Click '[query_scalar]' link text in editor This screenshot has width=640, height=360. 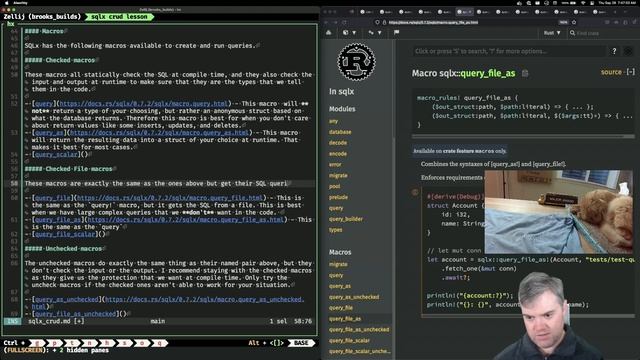click(x=56, y=154)
